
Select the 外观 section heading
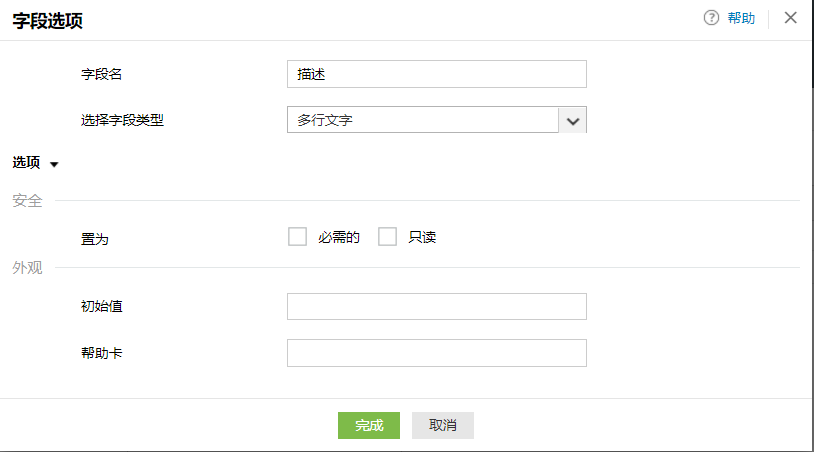pos(27,267)
